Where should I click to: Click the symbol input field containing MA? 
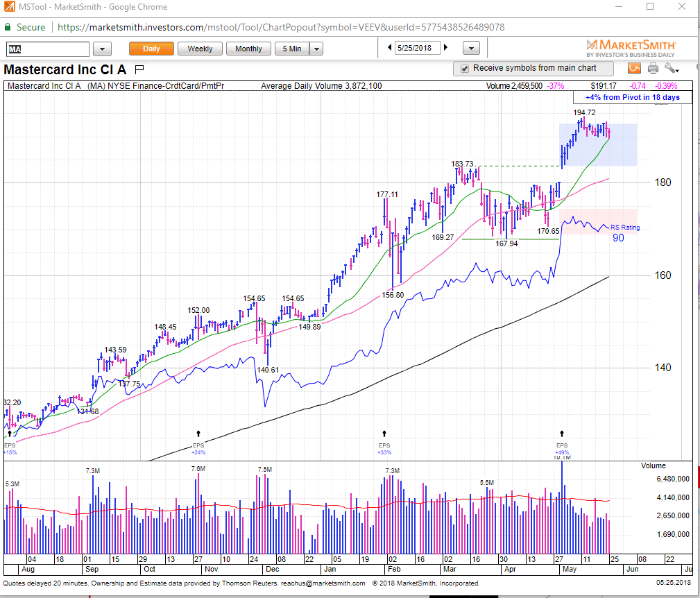(x=48, y=49)
